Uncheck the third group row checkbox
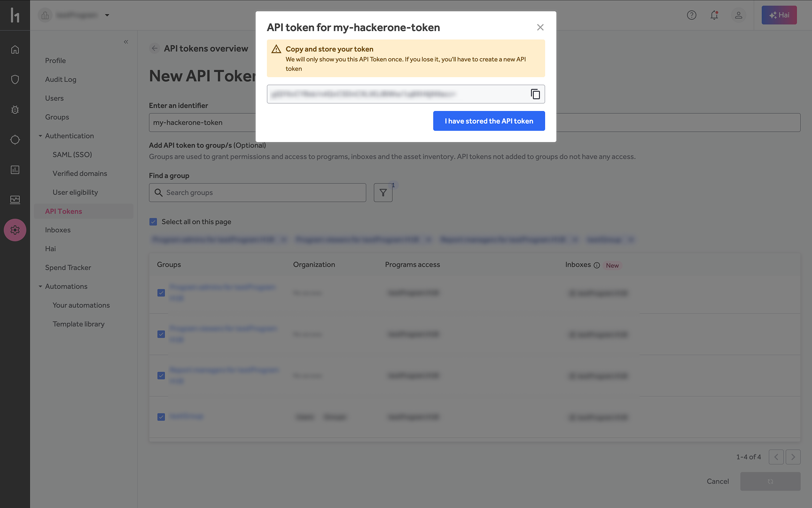Viewport: 812px width, 508px height. pos(161,375)
